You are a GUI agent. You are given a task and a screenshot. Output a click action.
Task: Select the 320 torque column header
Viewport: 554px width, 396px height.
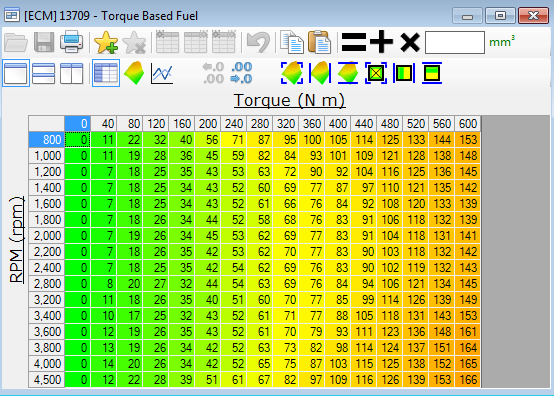[x=286, y=124]
